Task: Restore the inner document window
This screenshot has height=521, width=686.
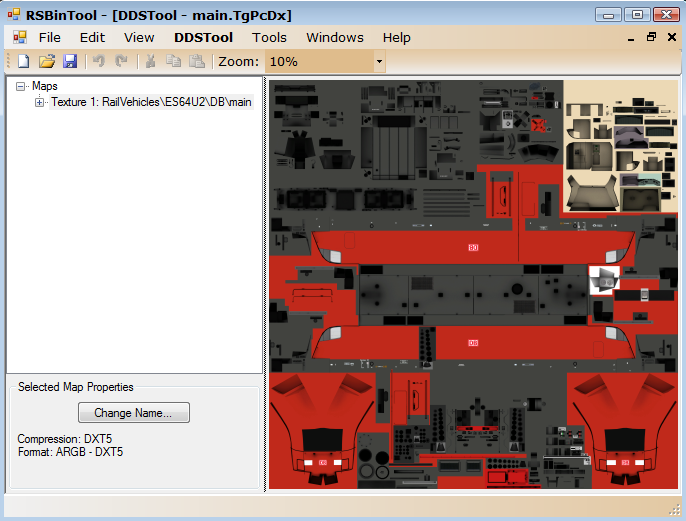Action: click(651, 37)
